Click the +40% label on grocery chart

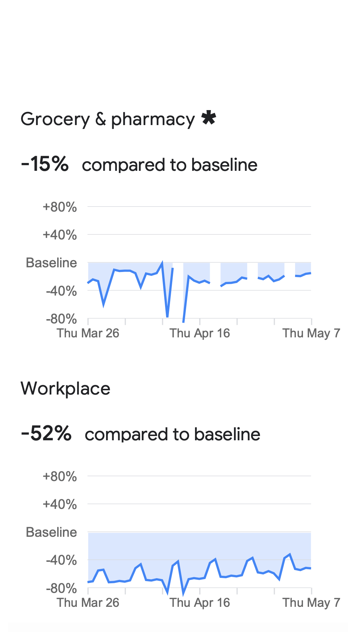60,235
